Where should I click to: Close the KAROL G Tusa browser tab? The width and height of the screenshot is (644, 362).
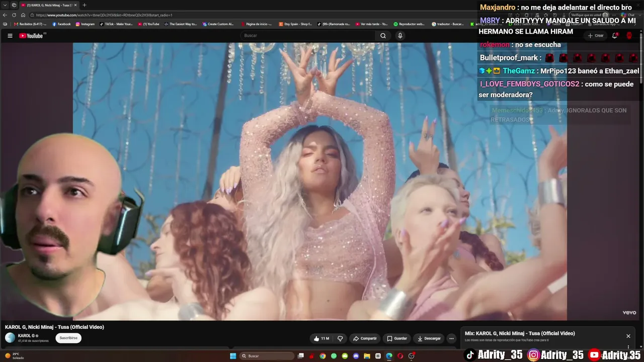point(75,5)
